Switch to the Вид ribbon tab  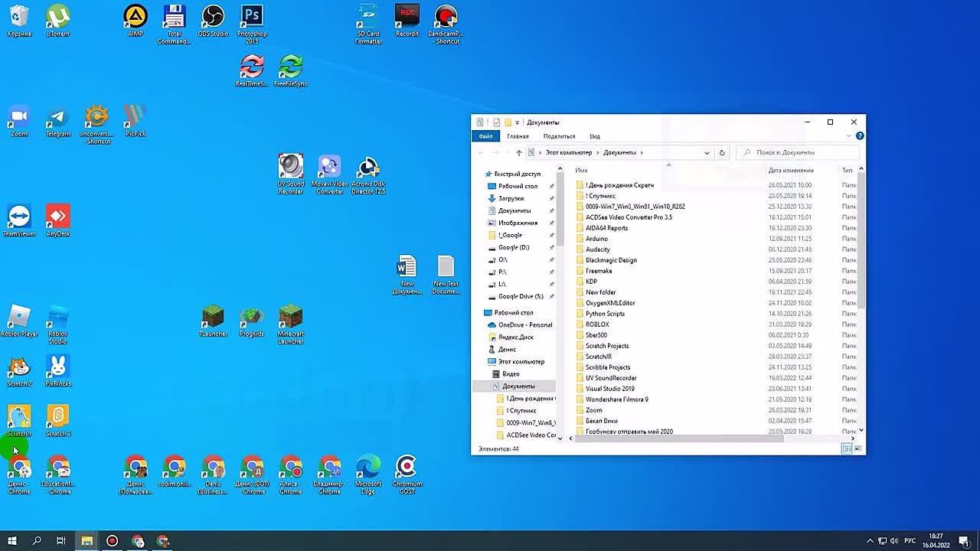[595, 135]
